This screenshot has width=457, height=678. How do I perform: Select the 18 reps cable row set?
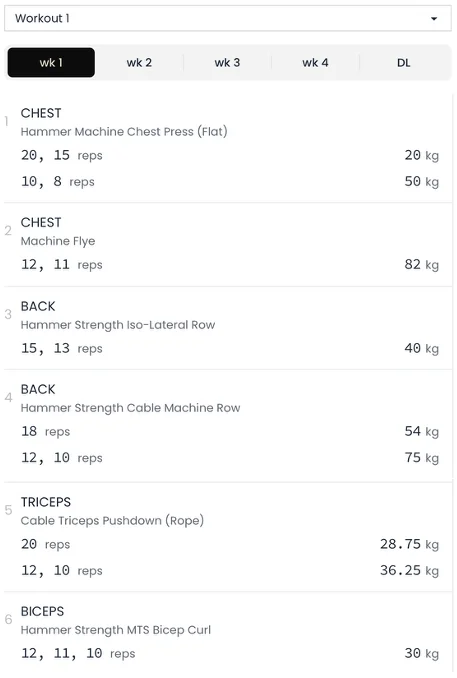[45, 432]
